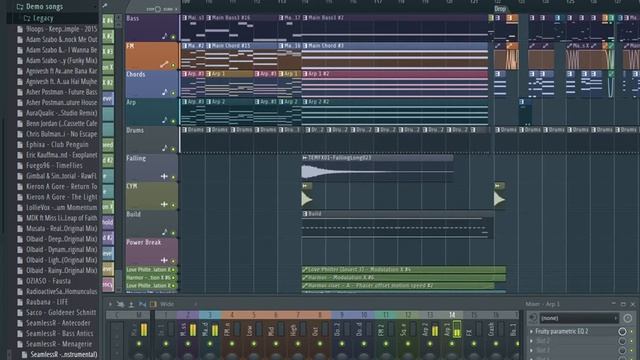Open the playlist tool wrench icon

point(105,5)
